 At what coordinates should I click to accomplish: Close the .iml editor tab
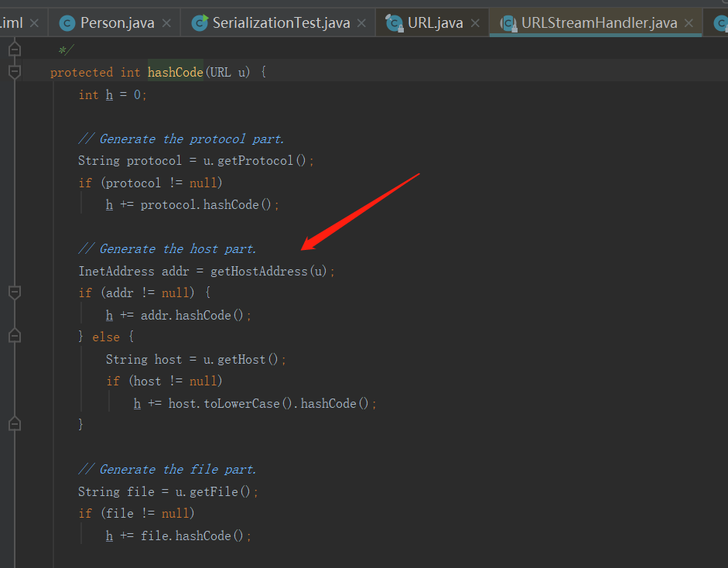pos(34,23)
